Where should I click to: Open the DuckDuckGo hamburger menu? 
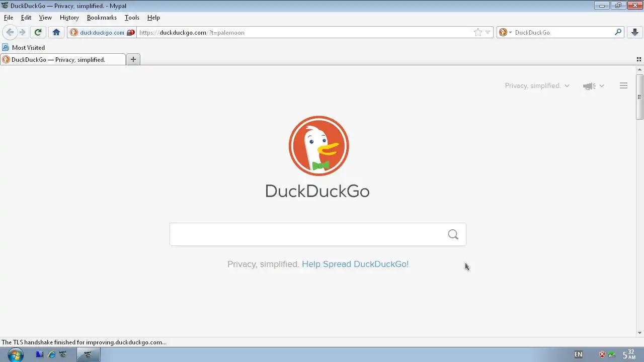coord(623,86)
